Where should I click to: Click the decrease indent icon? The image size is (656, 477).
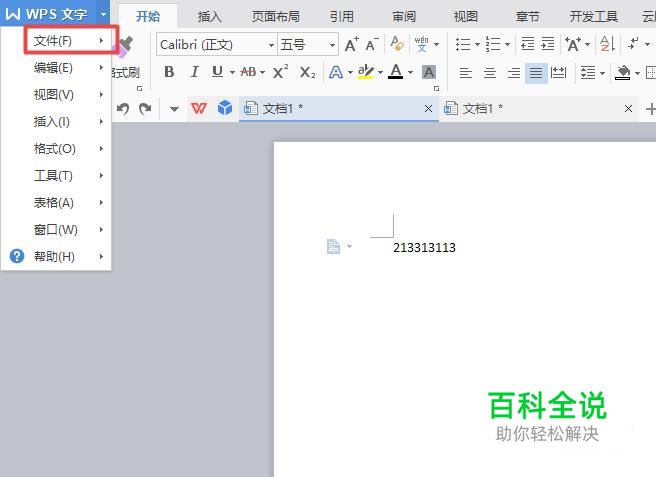527,44
